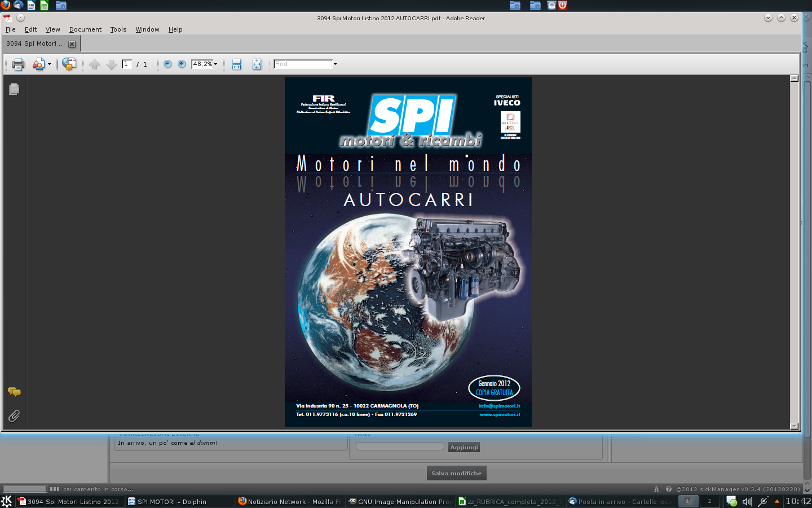Click 'Salva modifiche' in background window

tap(456, 473)
